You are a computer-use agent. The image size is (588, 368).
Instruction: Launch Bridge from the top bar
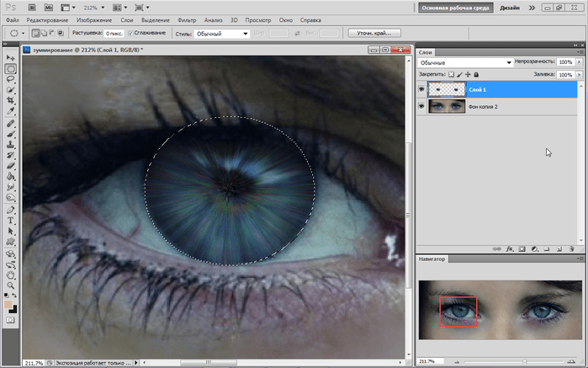tap(31, 6)
